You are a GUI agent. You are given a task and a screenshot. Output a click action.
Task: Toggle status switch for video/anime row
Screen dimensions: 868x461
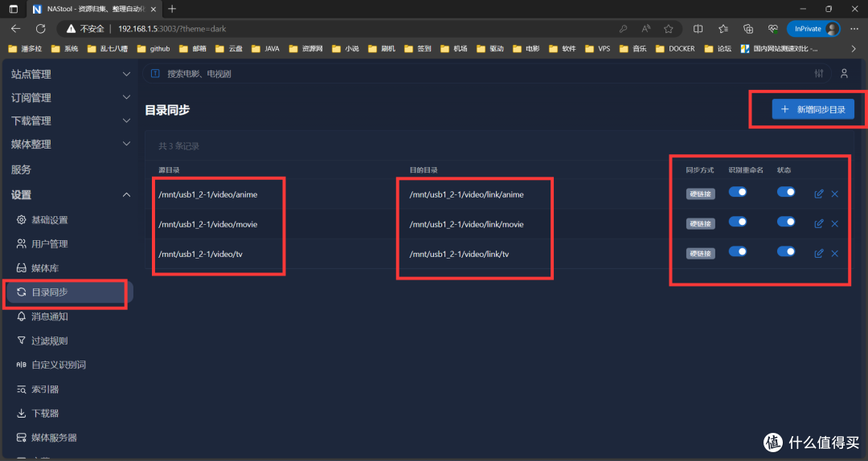click(x=786, y=192)
